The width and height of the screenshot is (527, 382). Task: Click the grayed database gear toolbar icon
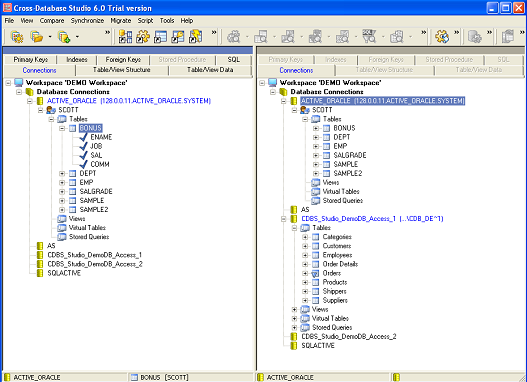coord(475,36)
